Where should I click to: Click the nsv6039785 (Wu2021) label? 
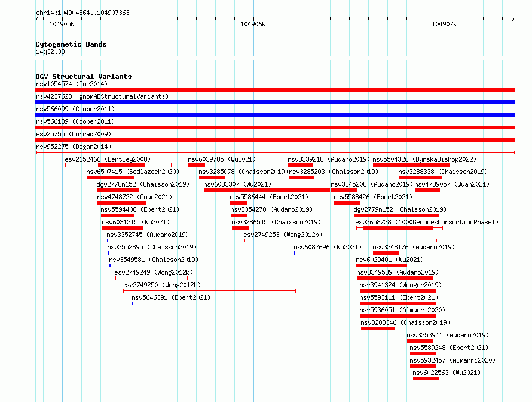(222, 159)
